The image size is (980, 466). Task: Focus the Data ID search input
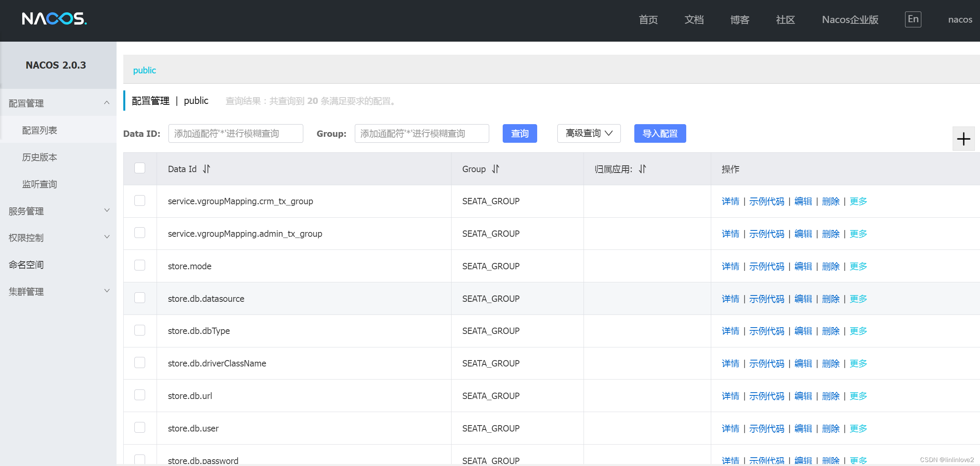click(235, 133)
